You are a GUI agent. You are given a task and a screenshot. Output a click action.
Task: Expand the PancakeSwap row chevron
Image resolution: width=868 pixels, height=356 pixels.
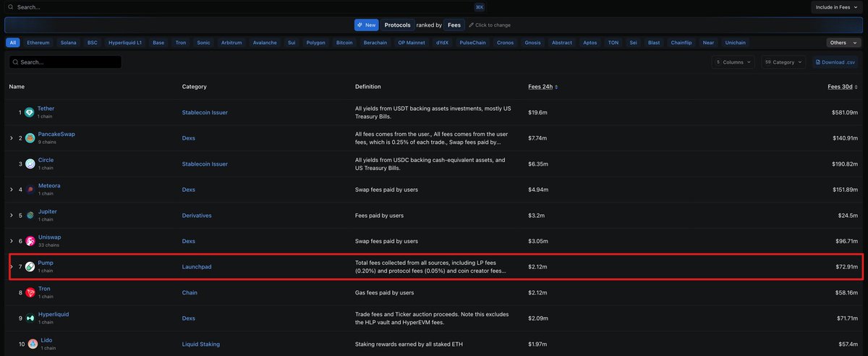11,137
